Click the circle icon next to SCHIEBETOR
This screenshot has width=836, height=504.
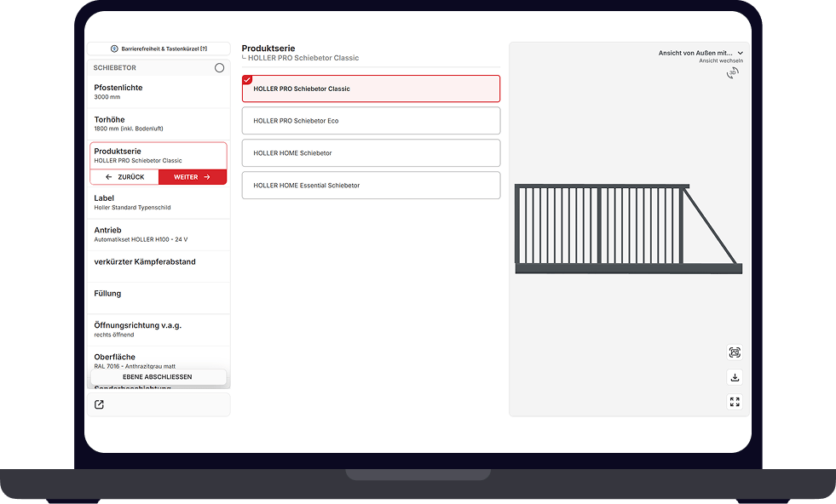(x=219, y=68)
